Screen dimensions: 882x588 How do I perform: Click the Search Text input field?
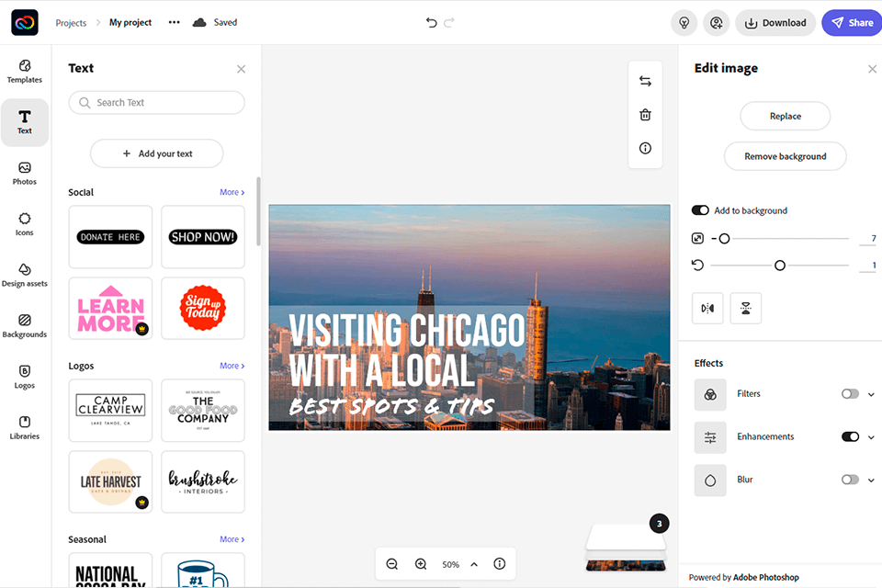pos(165,103)
